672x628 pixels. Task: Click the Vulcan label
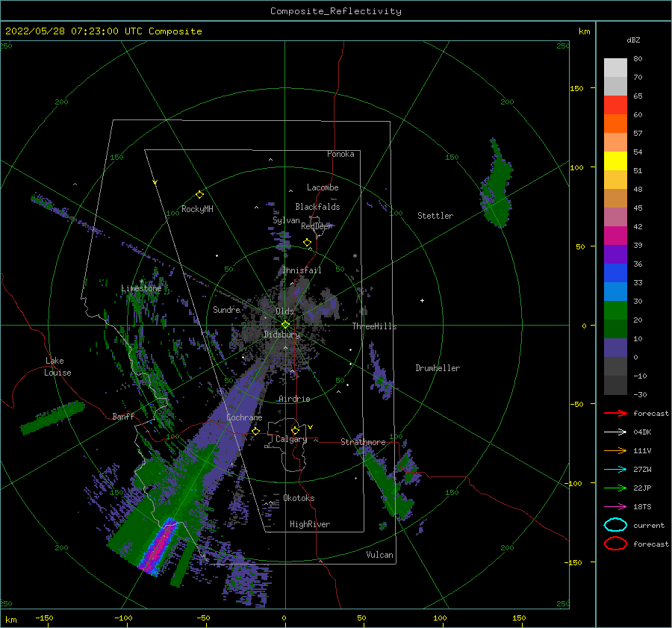(380, 555)
